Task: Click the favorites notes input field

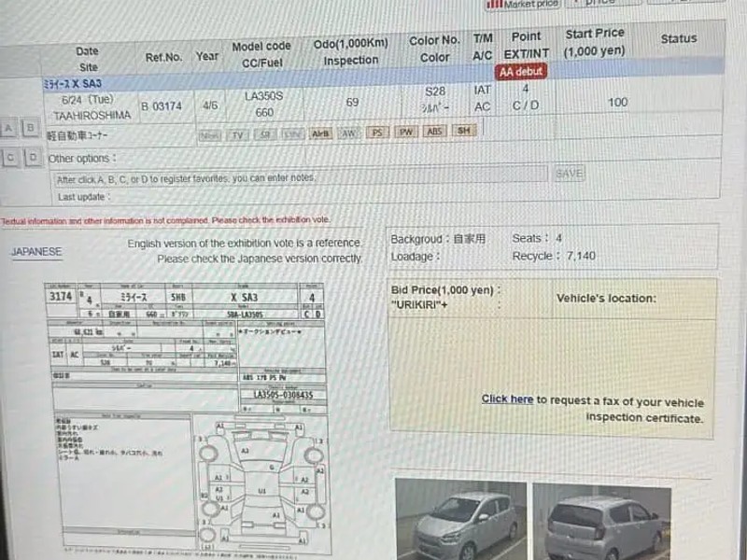Action: pos(299,176)
